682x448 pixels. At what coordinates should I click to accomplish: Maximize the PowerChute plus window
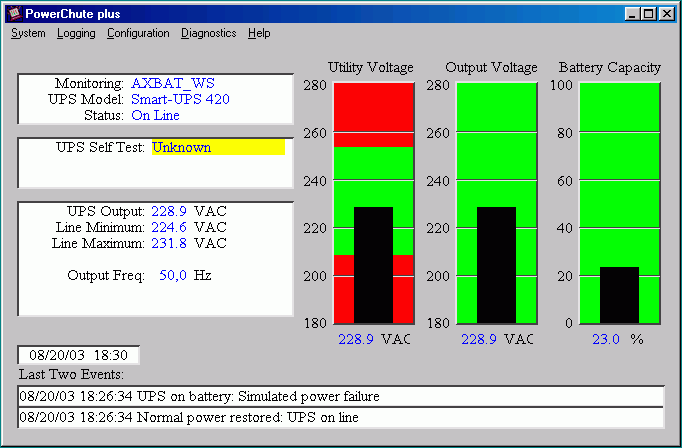click(648, 14)
